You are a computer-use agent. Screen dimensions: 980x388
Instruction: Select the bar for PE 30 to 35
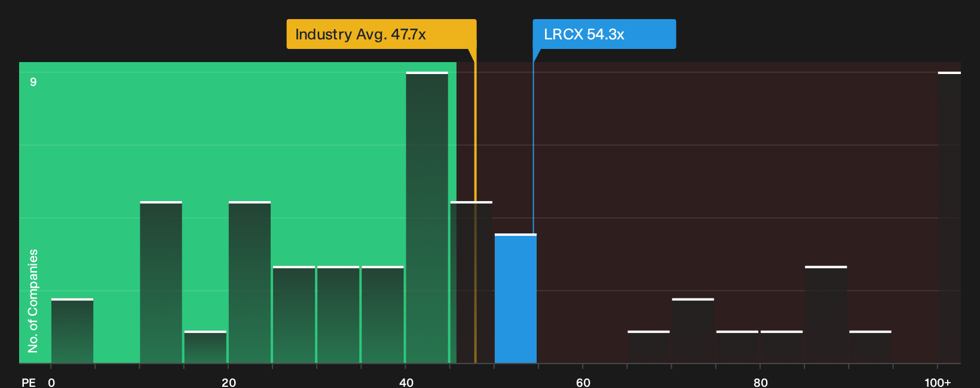pos(338,315)
